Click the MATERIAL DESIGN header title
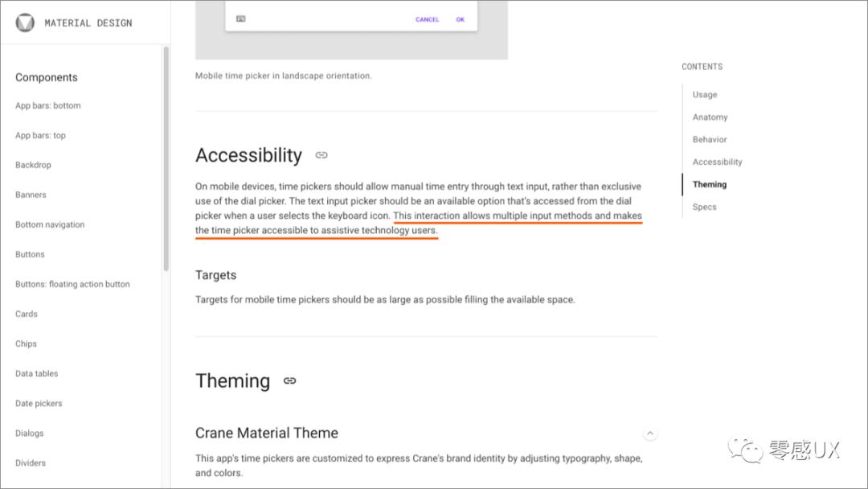Screen dimensions: 868x489 [88, 23]
